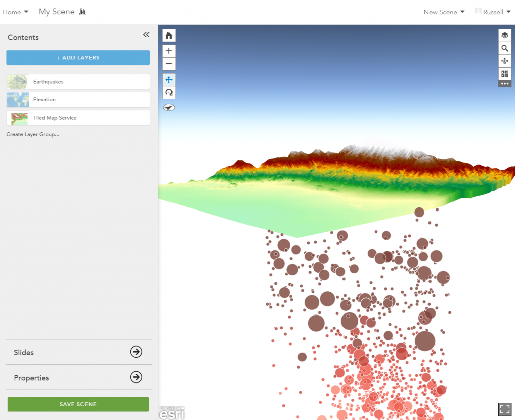The height and width of the screenshot is (420, 515).
Task: Save the scene with Save Scene button
Action: pos(78,404)
